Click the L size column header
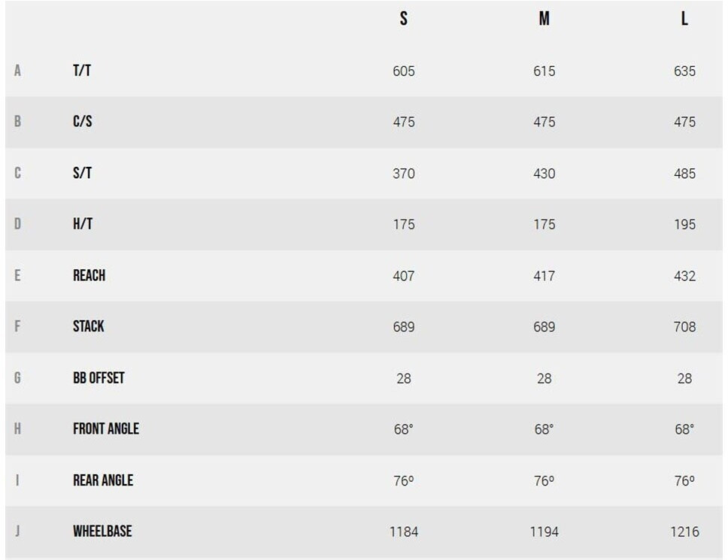 click(x=684, y=20)
